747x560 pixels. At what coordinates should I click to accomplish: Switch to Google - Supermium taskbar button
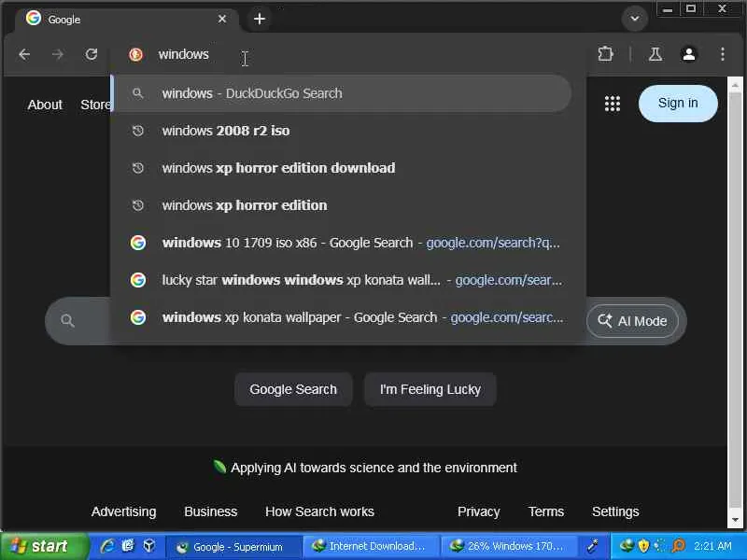pos(233,547)
